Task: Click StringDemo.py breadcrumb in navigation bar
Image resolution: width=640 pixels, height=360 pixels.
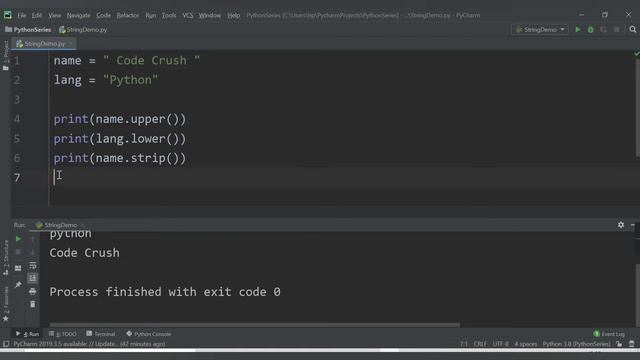Action: [x=83, y=29]
